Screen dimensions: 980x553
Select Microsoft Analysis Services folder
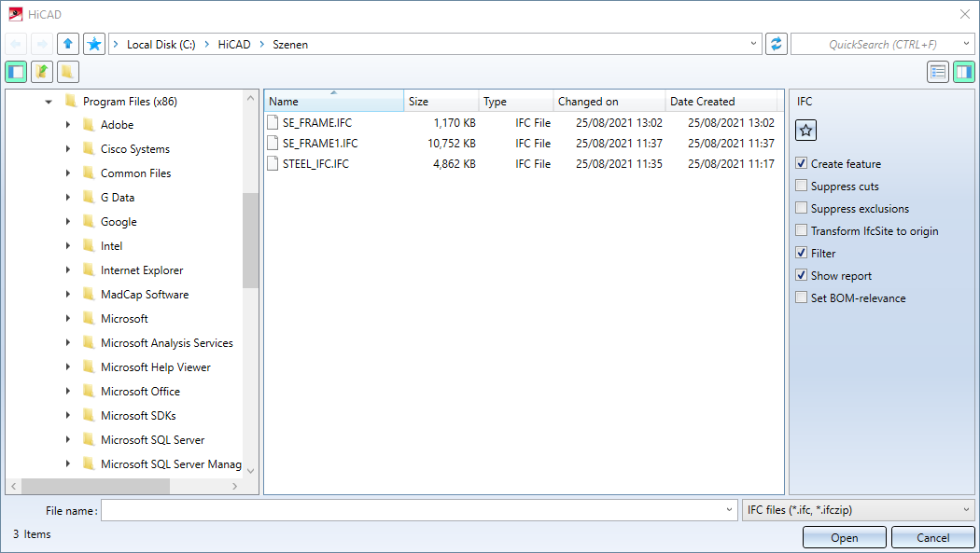[167, 342]
